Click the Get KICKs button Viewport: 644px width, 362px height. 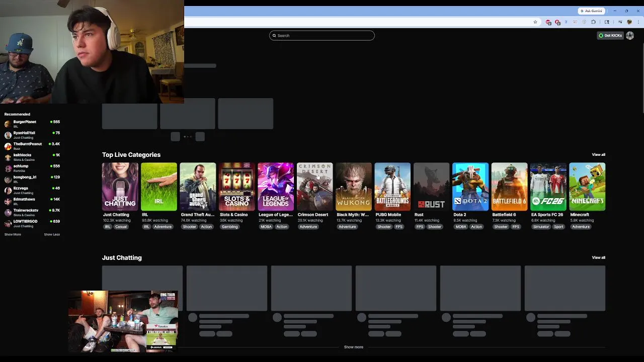point(610,35)
